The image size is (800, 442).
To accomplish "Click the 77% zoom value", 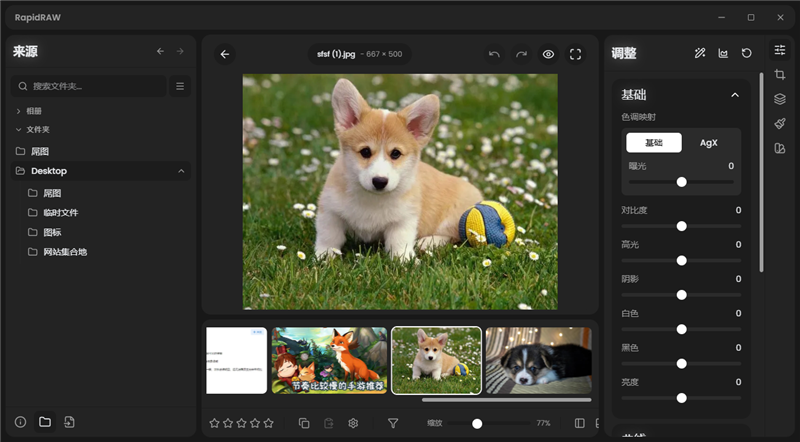I will coord(543,423).
